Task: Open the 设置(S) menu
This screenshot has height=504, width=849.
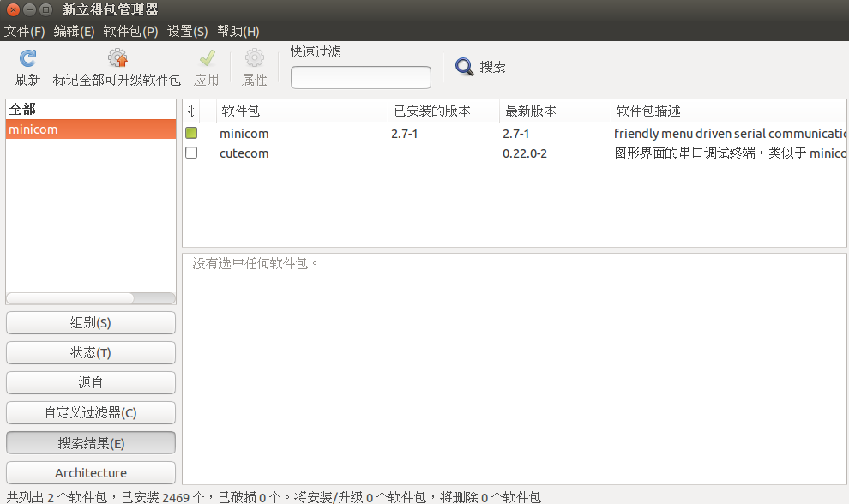Action: coord(187,32)
